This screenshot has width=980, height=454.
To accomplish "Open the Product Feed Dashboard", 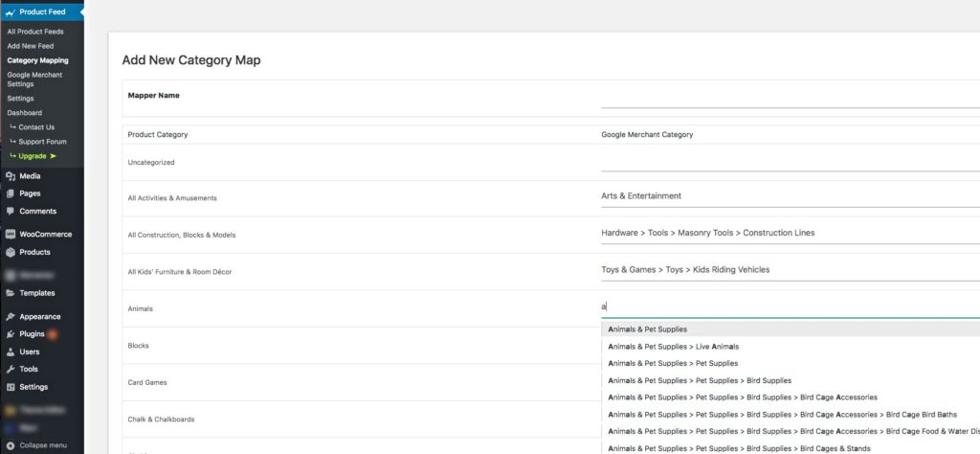I will point(24,113).
